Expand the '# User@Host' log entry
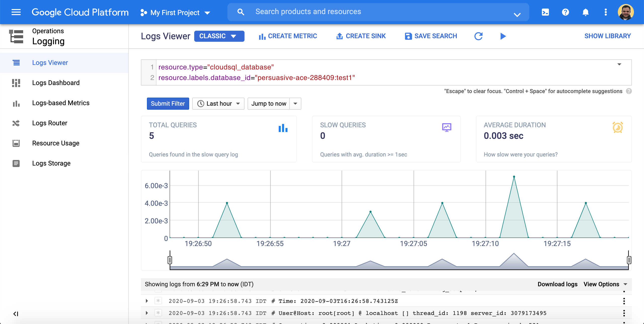Viewport: 644px width, 324px height. [x=147, y=313]
